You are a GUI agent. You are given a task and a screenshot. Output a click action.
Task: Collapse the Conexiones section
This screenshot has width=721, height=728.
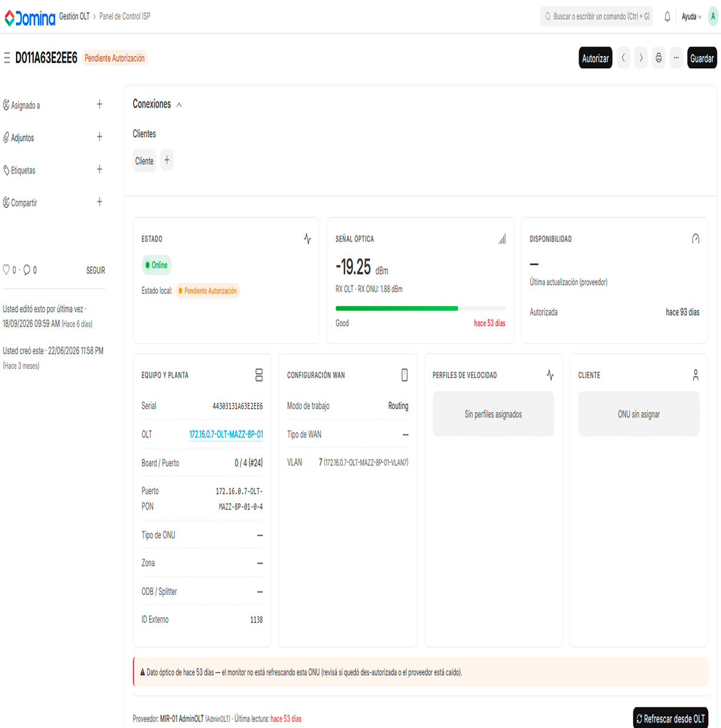click(x=179, y=105)
